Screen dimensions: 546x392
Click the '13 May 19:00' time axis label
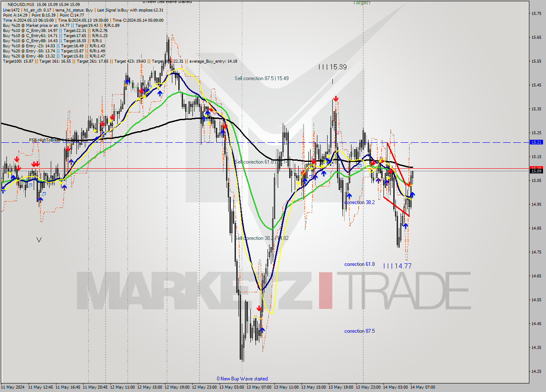coord(342,387)
